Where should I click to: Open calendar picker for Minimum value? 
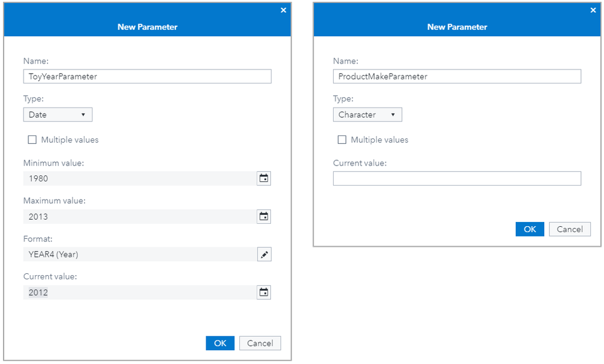click(264, 178)
